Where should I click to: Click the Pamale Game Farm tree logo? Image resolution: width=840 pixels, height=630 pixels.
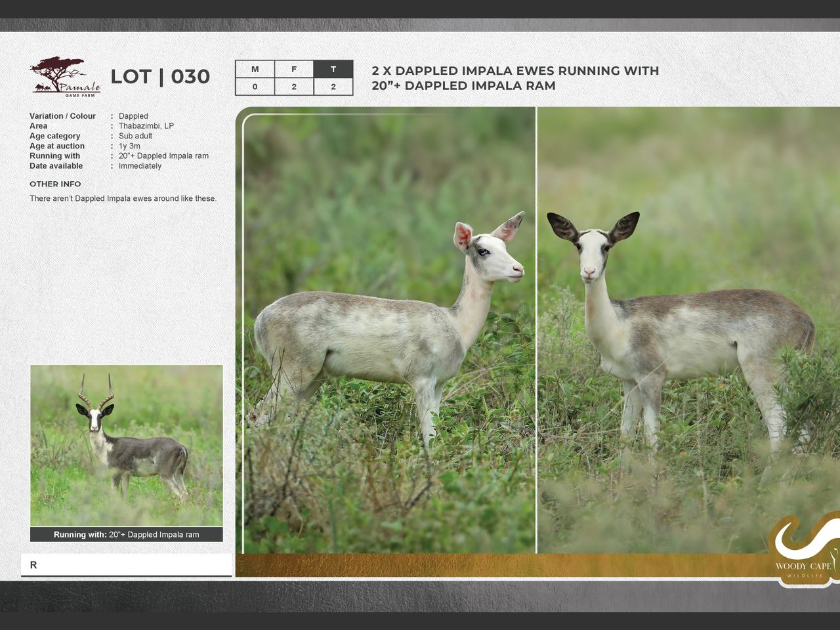(64, 76)
